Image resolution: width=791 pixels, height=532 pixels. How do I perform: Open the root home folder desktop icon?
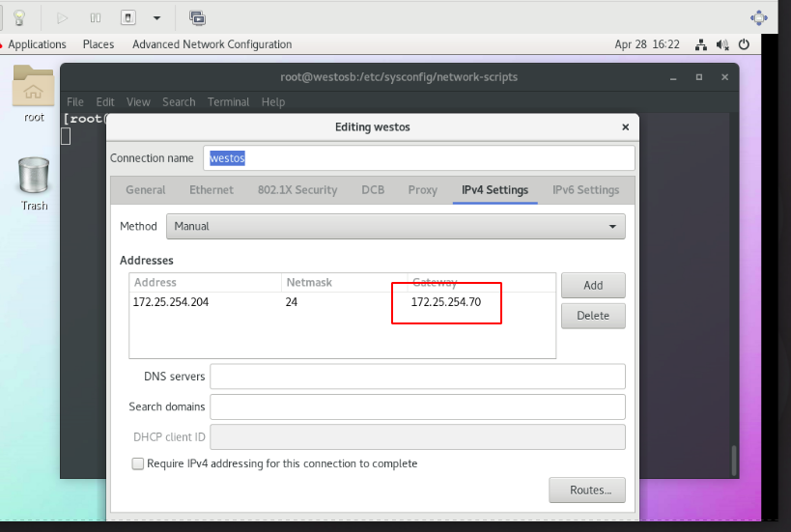[x=33, y=94]
